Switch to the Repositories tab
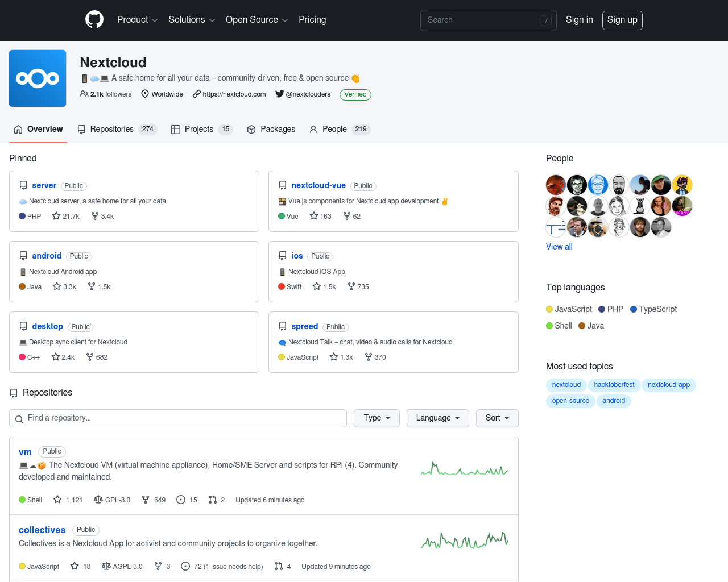The height and width of the screenshot is (582, 728). point(117,129)
